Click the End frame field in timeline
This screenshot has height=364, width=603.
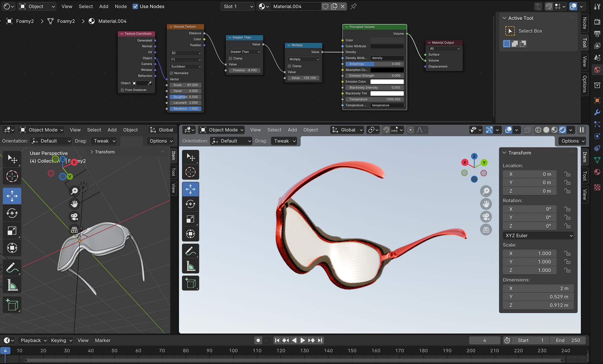pyautogui.click(x=568, y=340)
